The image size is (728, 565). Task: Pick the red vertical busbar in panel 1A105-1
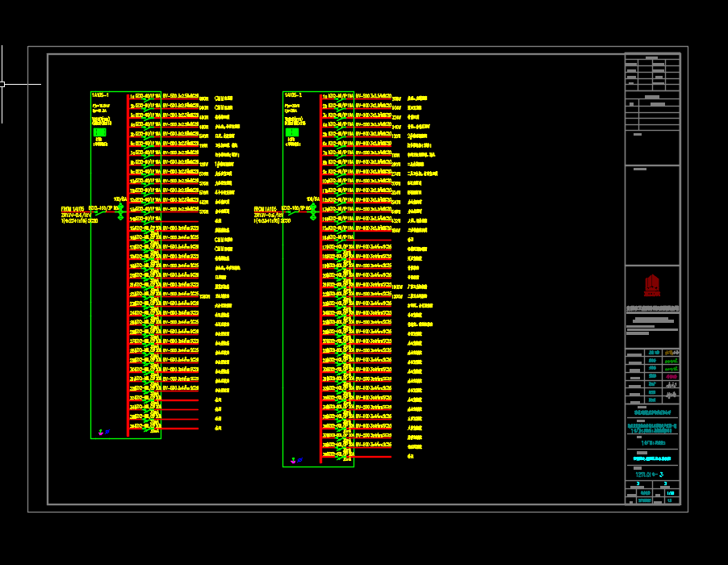pyautogui.click(x=128, y=265)
